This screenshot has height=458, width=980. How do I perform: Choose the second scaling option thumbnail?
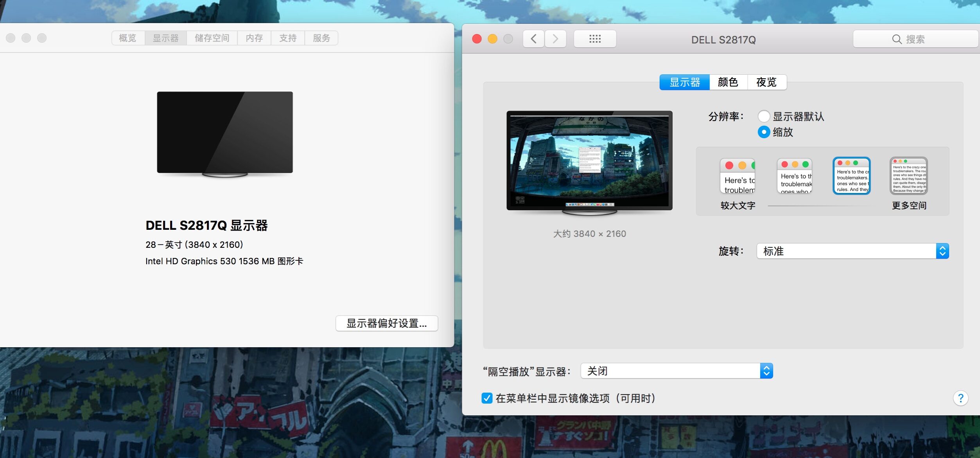tap(795, 176)
